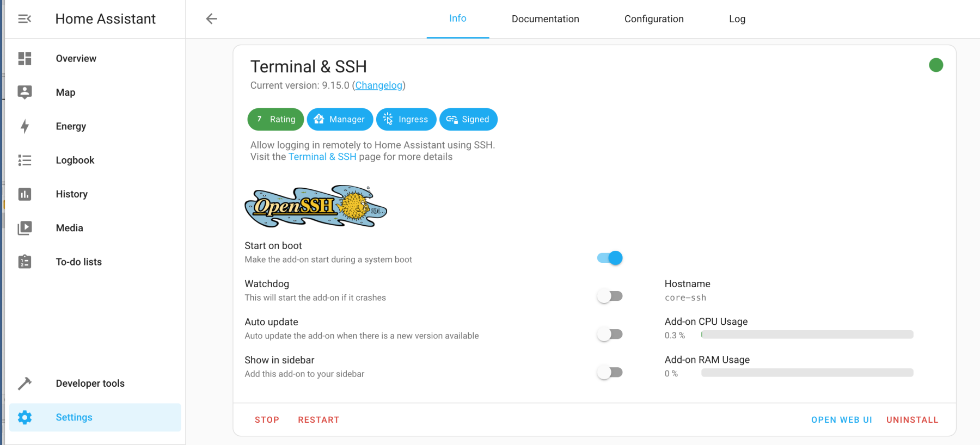
Task: Click the 0.3 % CPU value
Action: pos(675,336)
